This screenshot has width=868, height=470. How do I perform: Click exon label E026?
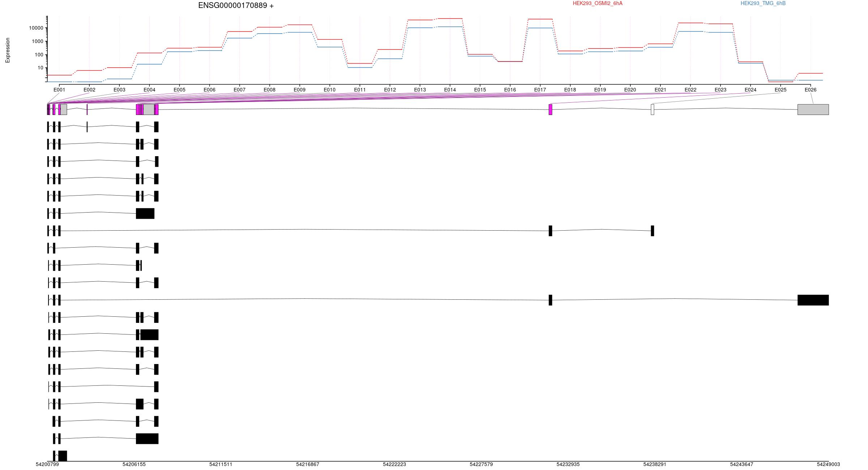(810, 90)
